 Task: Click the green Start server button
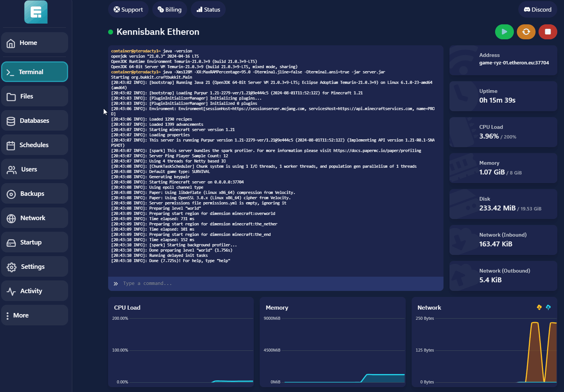504,32
